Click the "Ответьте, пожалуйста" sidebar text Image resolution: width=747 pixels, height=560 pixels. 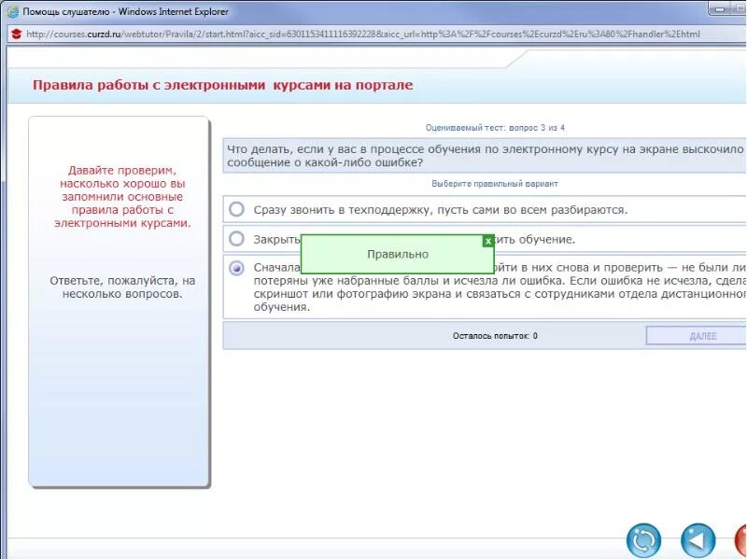pyautogui.click(x=122, y=287)
